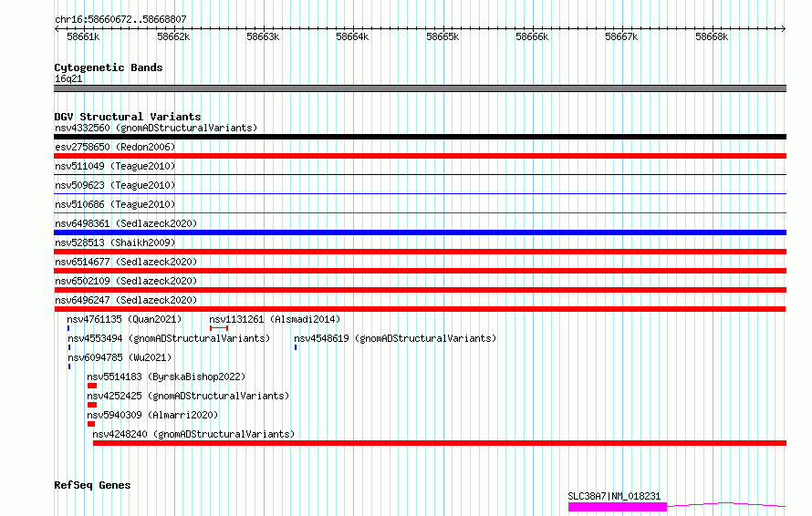This screenshot has height=516, width=812.
Task: Open variant nsv6502109 (Sedlazeck2020)
Action: click(126, 281)
